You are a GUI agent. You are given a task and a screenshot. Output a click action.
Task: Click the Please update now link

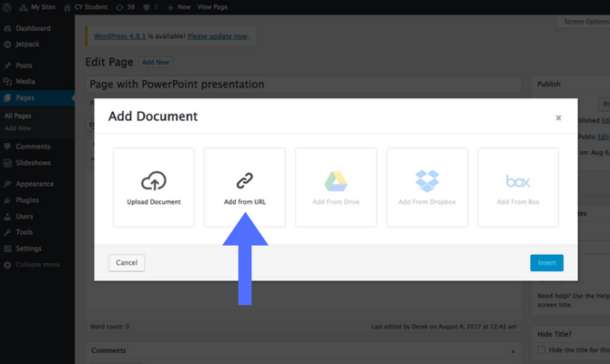point(218,36)
